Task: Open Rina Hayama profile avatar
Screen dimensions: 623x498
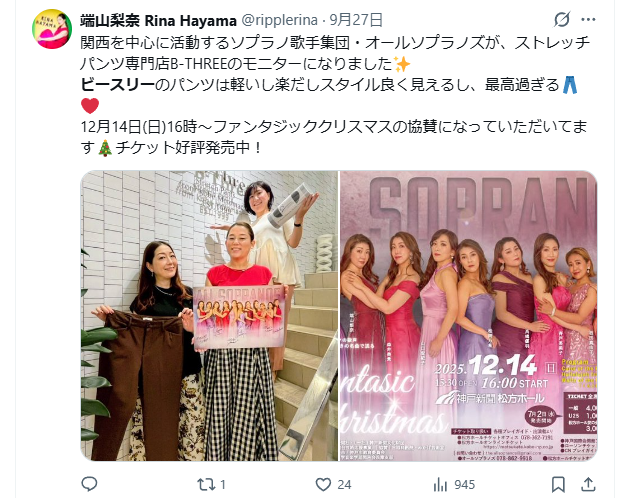Action: 52,29
